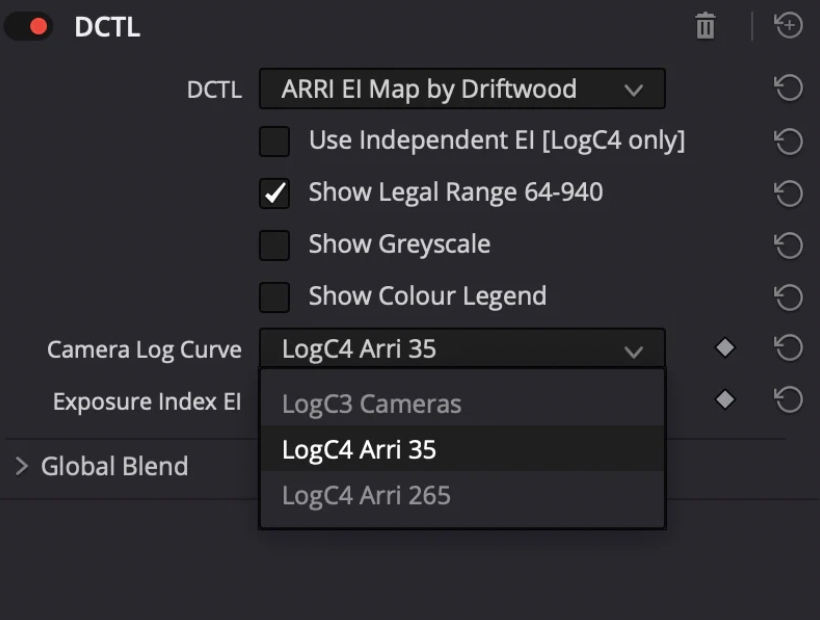Reset Show Colour Legend setting
The width and height of the screenshot is (820, 620).
click(x=788, y=297)
